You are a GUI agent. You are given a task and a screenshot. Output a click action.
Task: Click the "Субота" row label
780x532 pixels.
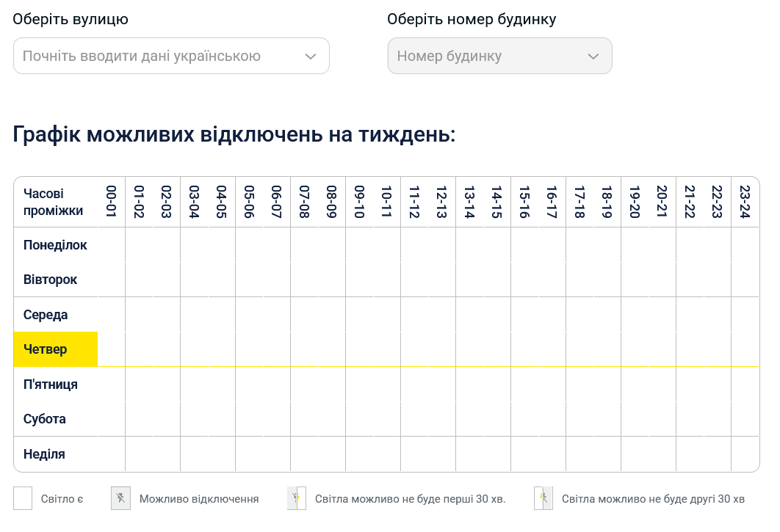pyautogui.click(x=46, y=419)
